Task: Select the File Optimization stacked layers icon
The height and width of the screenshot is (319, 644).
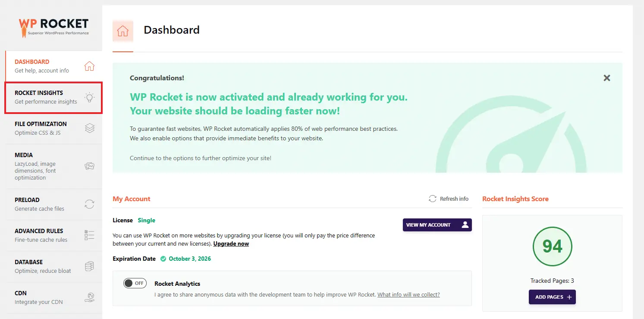Action: click(x=89, y=128)
